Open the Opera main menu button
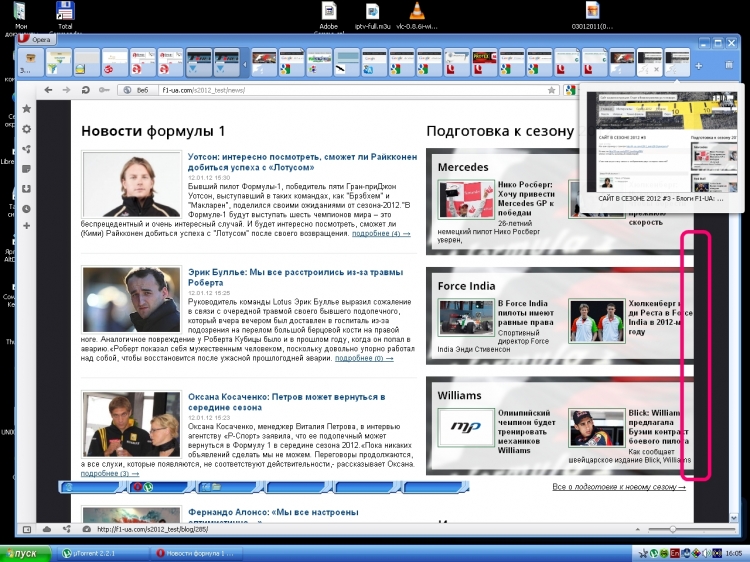750x562 pixels. (36, 39)
